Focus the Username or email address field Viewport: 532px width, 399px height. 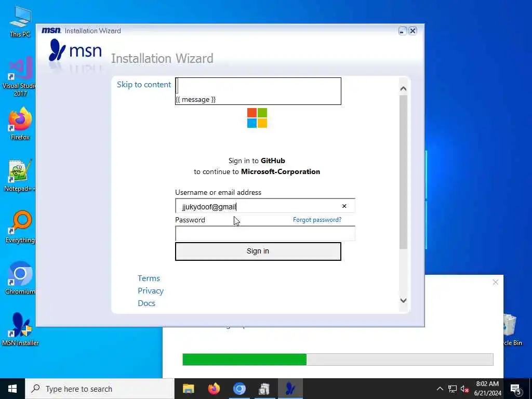(x=265, y=206)
